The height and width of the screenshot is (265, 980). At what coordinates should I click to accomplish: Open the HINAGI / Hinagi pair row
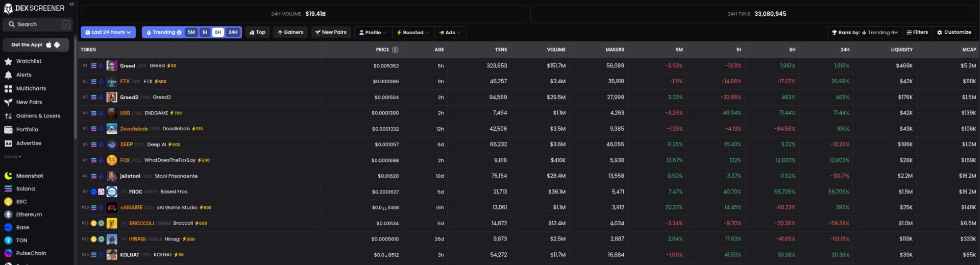528,239
